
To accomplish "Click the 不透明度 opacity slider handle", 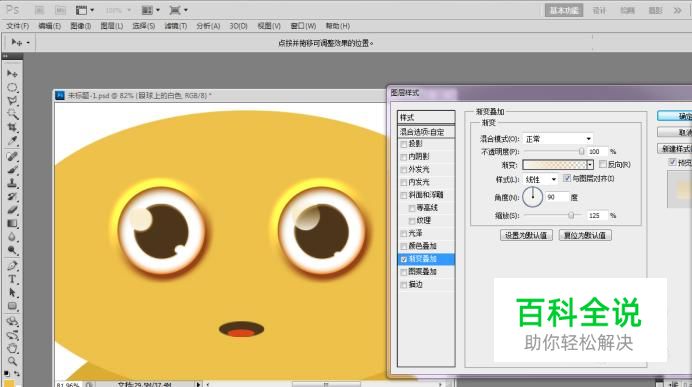I will tap(582, 151).
